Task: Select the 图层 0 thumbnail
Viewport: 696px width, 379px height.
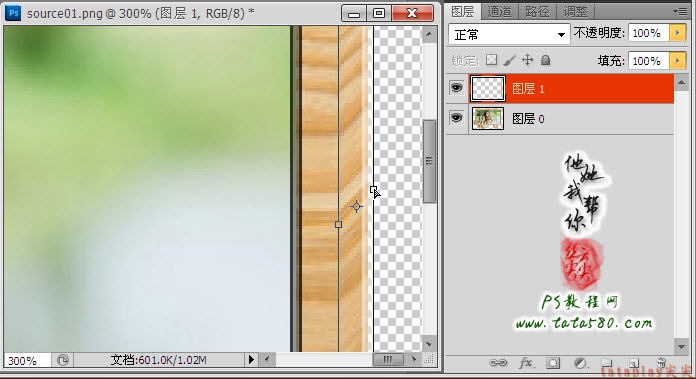Action: tap(487, 118)
